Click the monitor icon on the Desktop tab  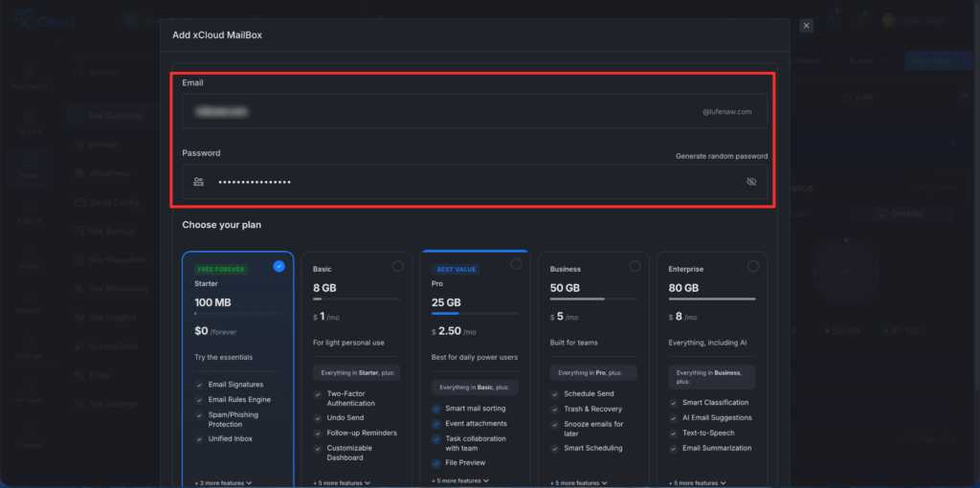(882, 213)
